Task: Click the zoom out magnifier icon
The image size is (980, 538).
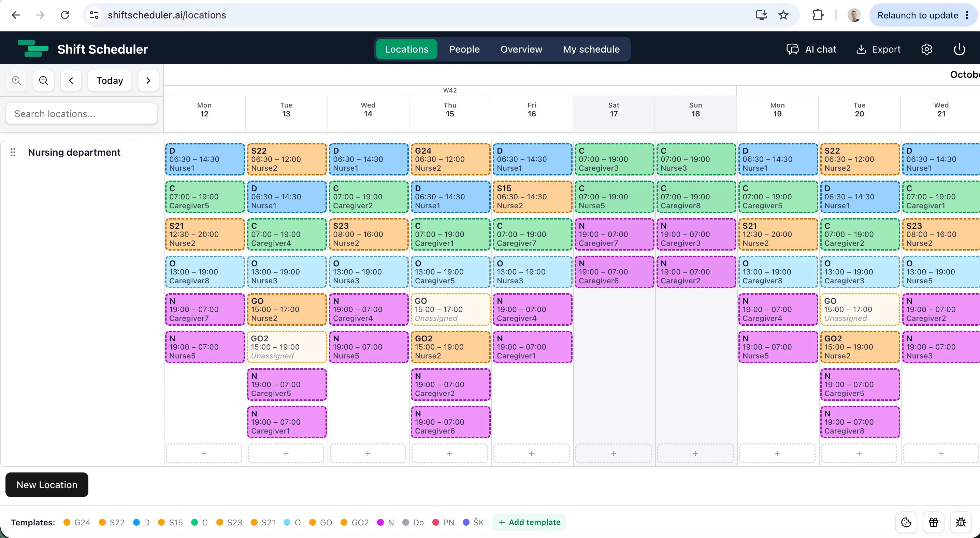Action: pyautogui.click(x=44, y=80)
